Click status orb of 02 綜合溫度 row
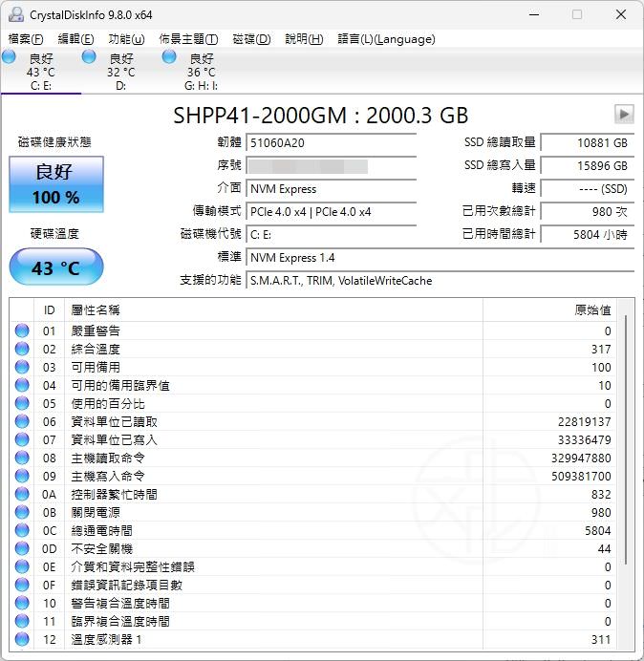The image size is (644, 661). (22, 349)
